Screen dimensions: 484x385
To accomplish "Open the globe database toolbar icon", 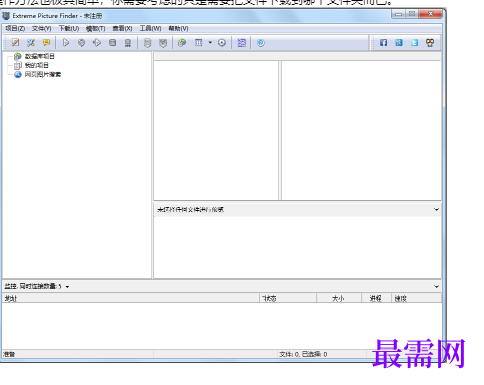I will 182,43.
